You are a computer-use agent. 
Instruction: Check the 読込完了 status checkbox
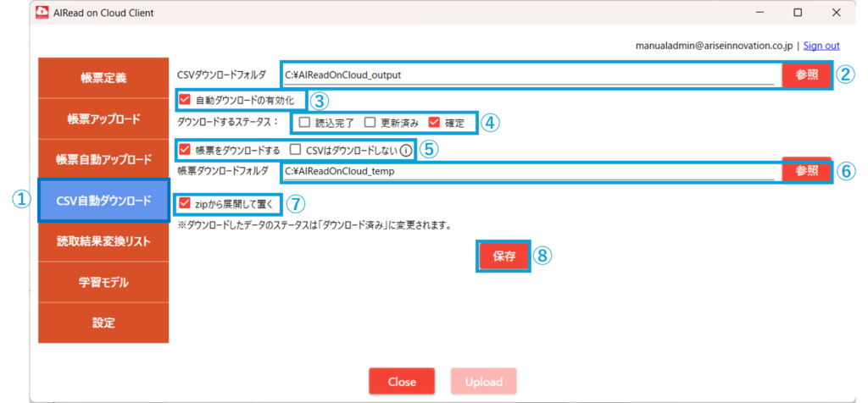[304, 123]
